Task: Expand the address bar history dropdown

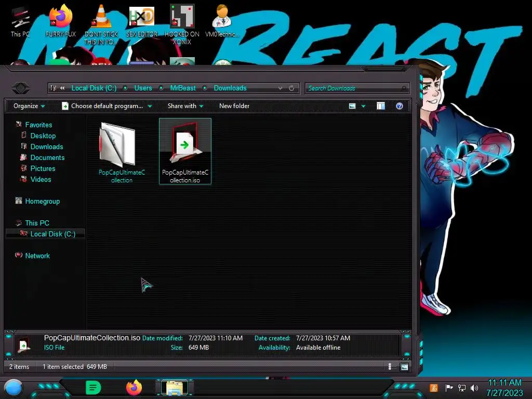Action: click(280, 88)
